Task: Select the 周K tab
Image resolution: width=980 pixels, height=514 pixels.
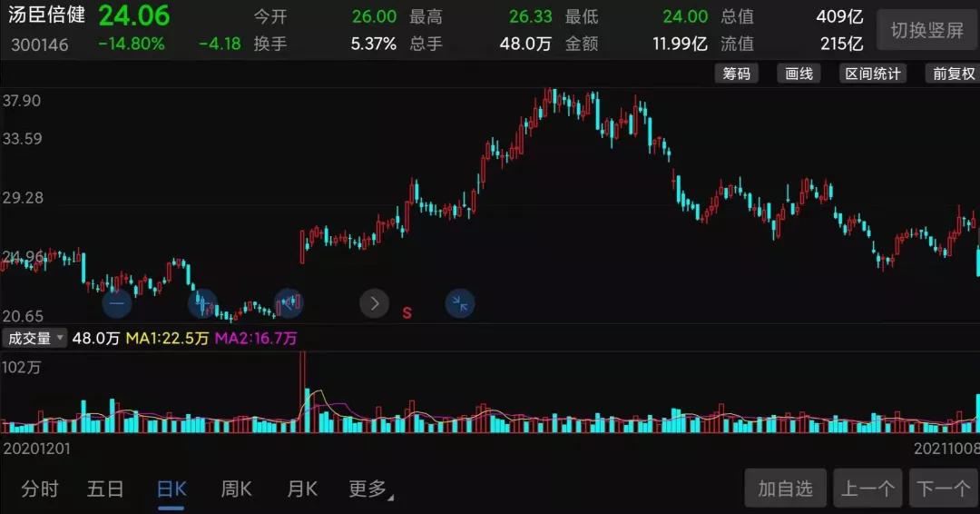Action: click(236, 489)
